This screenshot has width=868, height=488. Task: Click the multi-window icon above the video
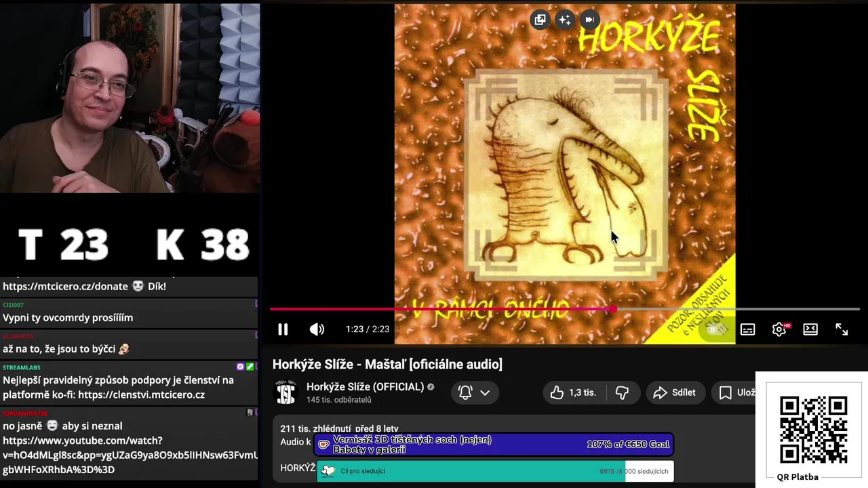tap(540, 20)
